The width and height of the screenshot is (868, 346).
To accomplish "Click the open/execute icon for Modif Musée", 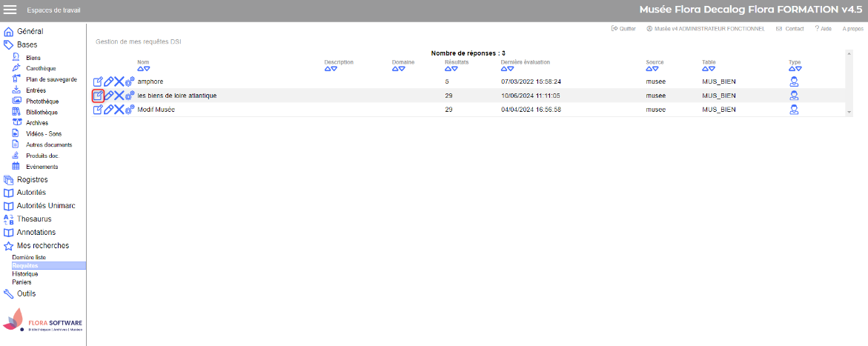I will coord(98,110).
